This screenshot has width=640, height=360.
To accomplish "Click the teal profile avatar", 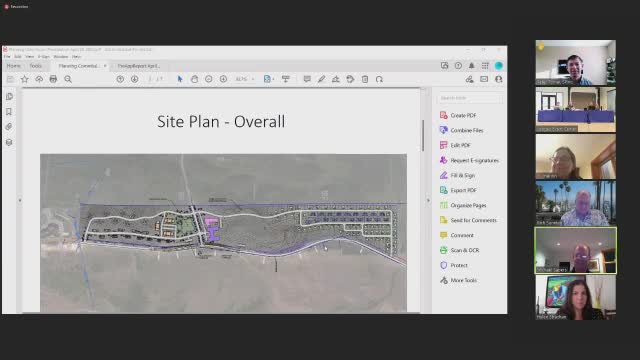I will (x=498, y=66).
